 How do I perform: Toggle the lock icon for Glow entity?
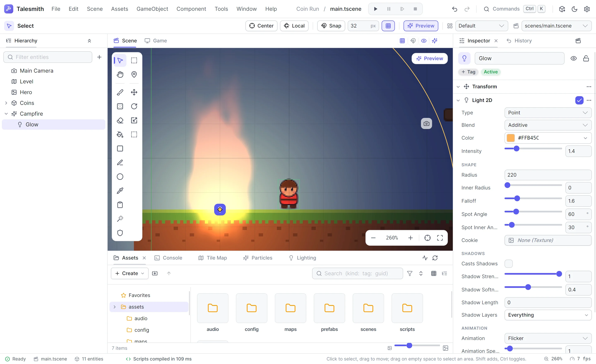586,58
